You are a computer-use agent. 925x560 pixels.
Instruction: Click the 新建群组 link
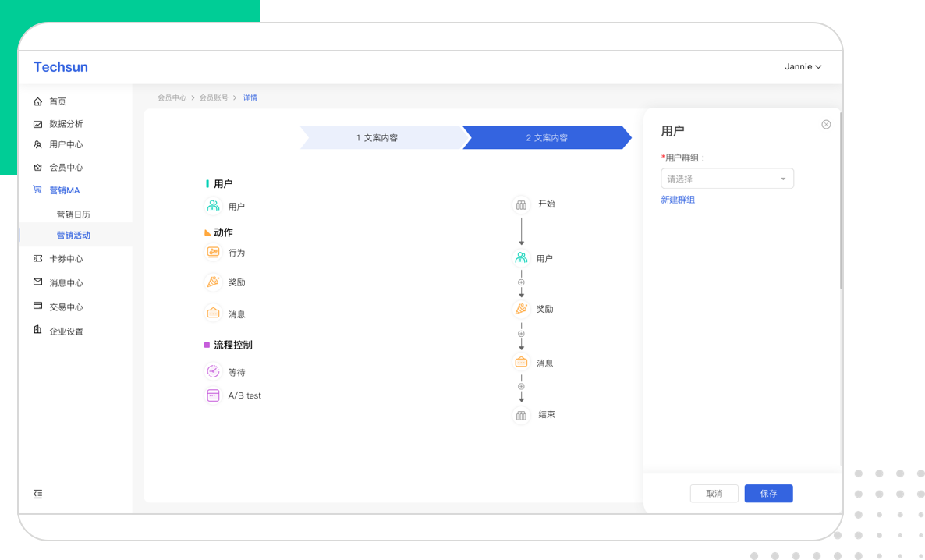click(678, 200)
